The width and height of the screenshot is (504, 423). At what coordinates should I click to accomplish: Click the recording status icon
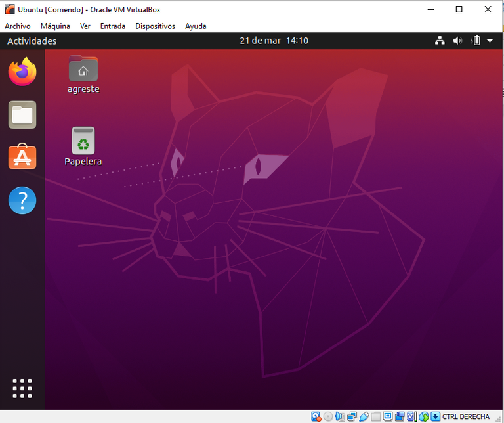400,416
